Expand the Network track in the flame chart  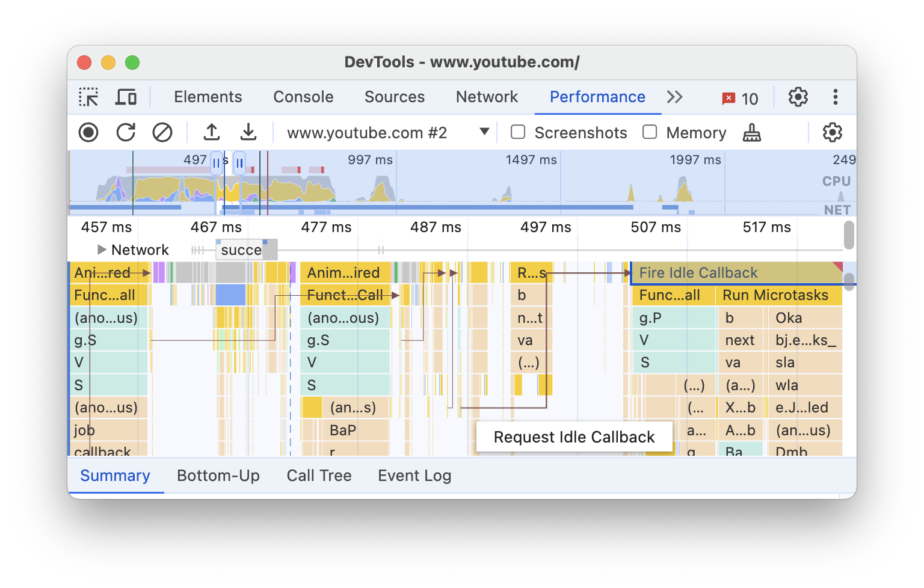click(101, 250)
